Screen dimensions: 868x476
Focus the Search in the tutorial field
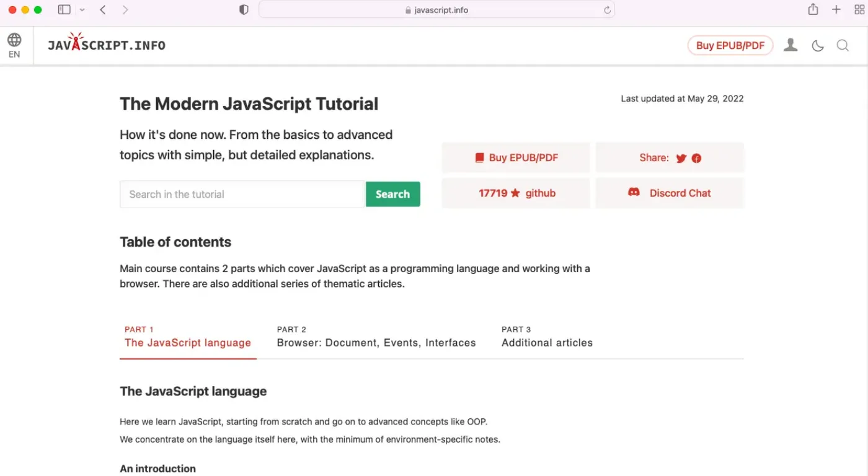pos(242,194)
